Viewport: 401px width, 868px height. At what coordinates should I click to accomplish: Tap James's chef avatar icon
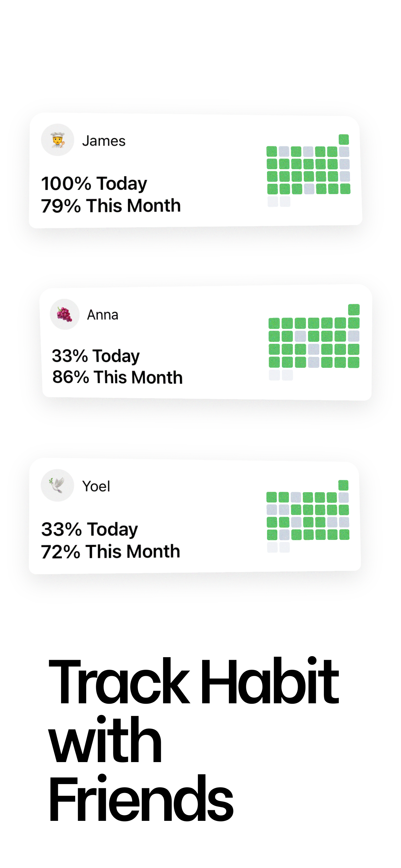coord(57,140)
